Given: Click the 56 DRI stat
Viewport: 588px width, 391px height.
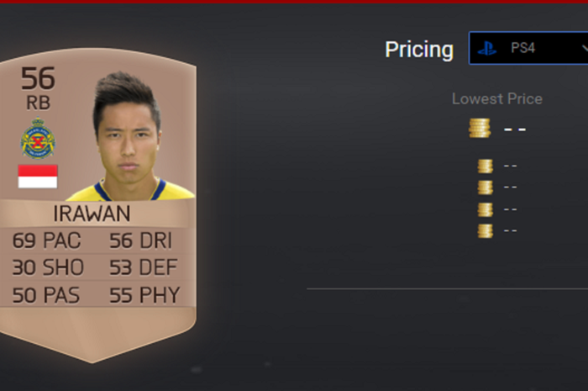Looking at the screenshot, I should [x=140, y=240].
